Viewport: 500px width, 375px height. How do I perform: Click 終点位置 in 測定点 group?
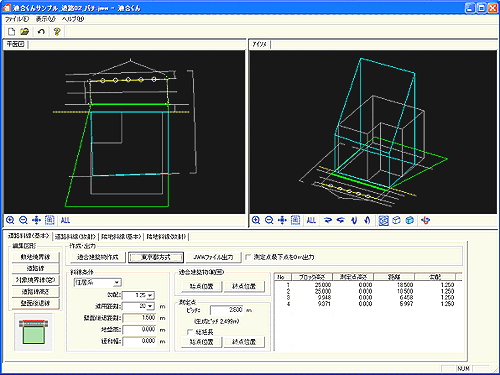tap(244, 342)
